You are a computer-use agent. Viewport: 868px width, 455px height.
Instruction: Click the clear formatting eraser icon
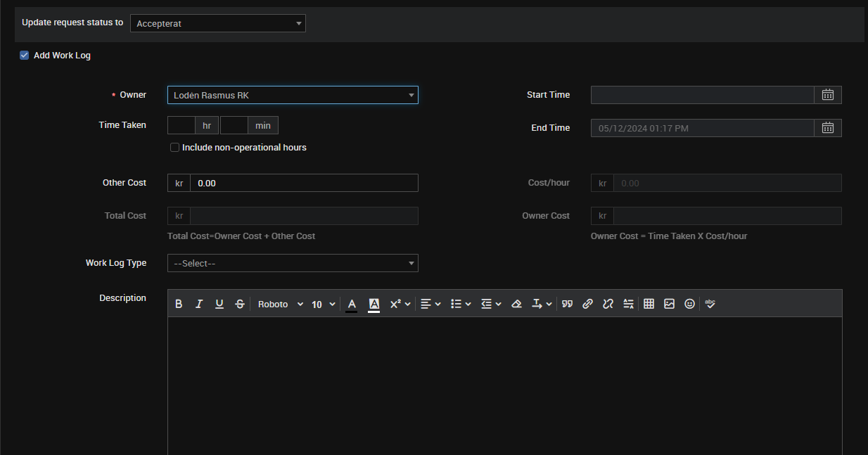516,304
